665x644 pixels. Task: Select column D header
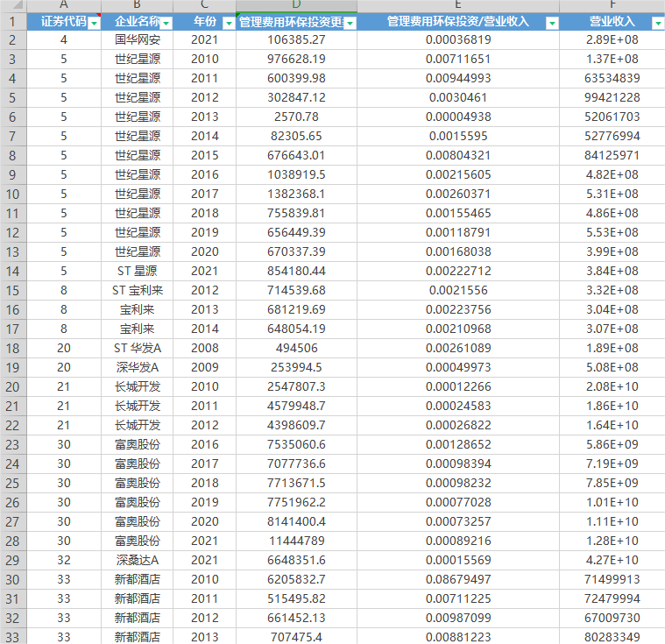[x=296, y=5]
